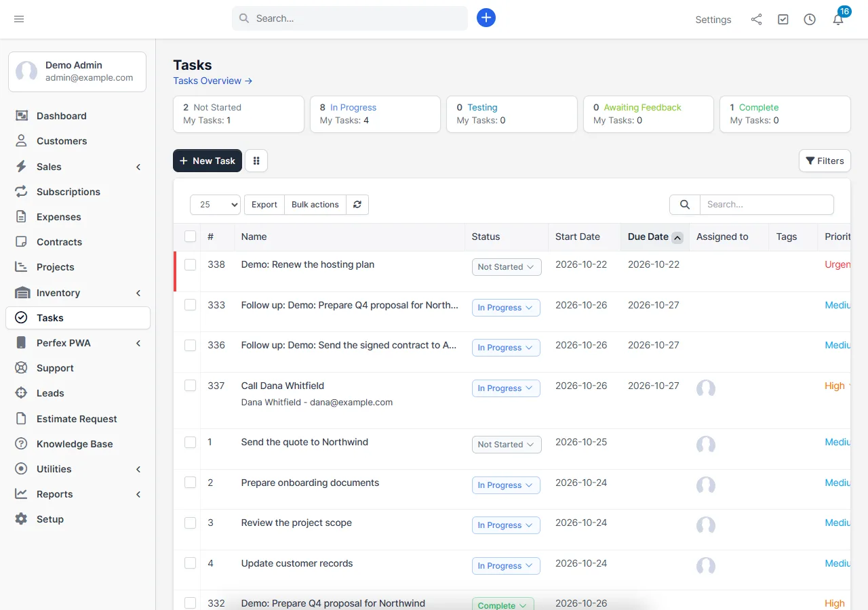The width and height of the screenshot is (868, 610).
Task: Open In Progress status dropdown for task 336
Action: [506, 348]
